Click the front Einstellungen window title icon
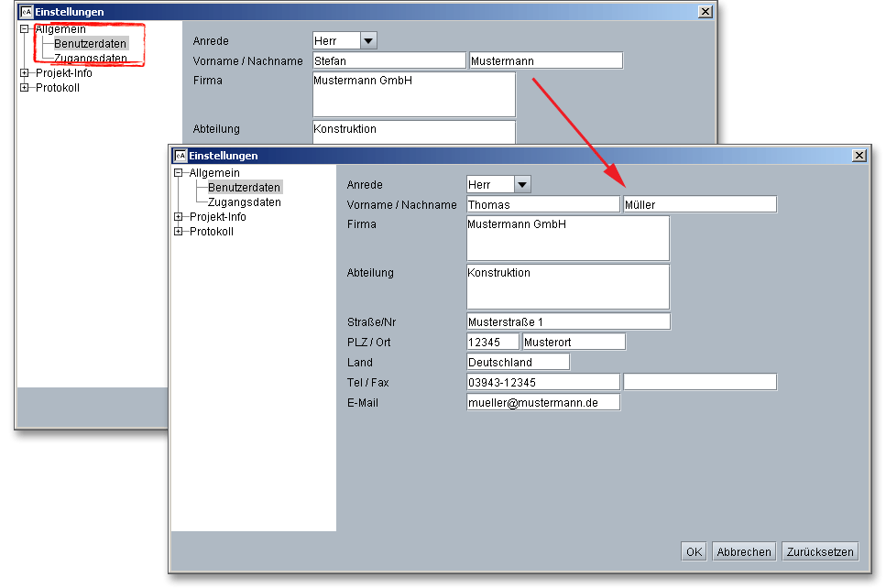The image size is (886, 588). [180, 156]
